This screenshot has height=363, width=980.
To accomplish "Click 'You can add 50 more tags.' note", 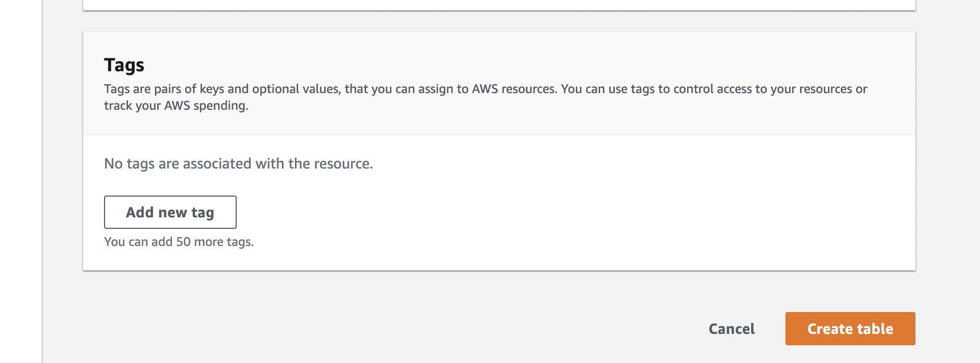I will (179, 242).
